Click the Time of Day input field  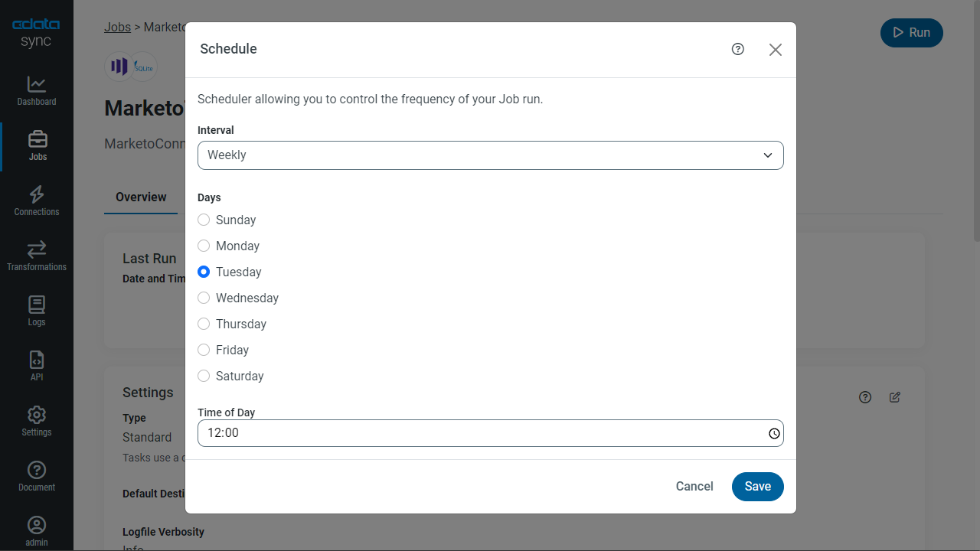tap(475, 433)
